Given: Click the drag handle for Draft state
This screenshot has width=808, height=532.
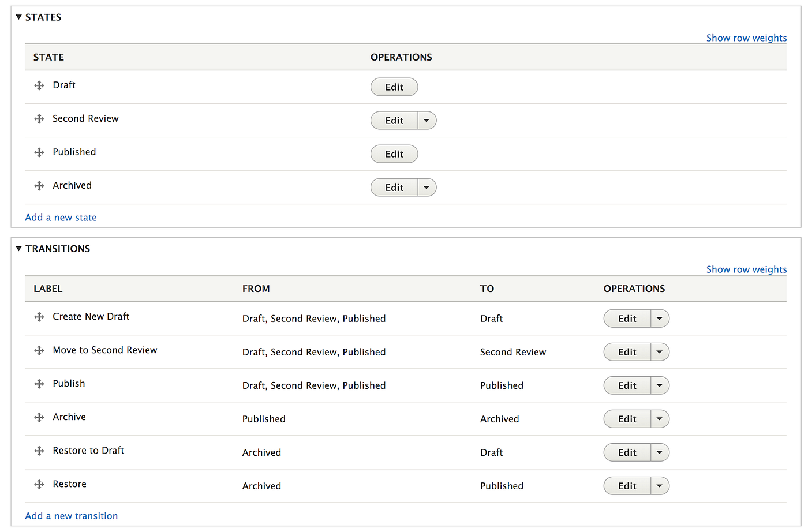Looking at the screenshot, I should click(39, 85).
